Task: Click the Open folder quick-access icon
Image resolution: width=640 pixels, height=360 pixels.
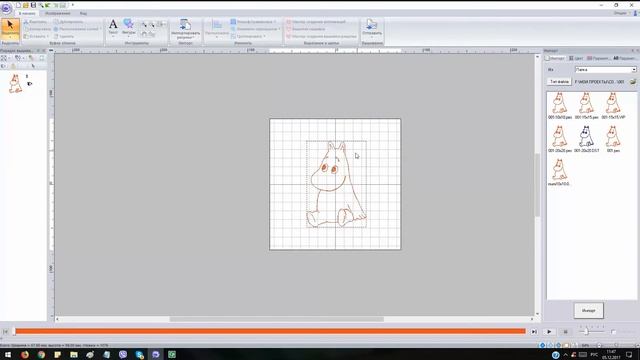Action: pos(26,5)
